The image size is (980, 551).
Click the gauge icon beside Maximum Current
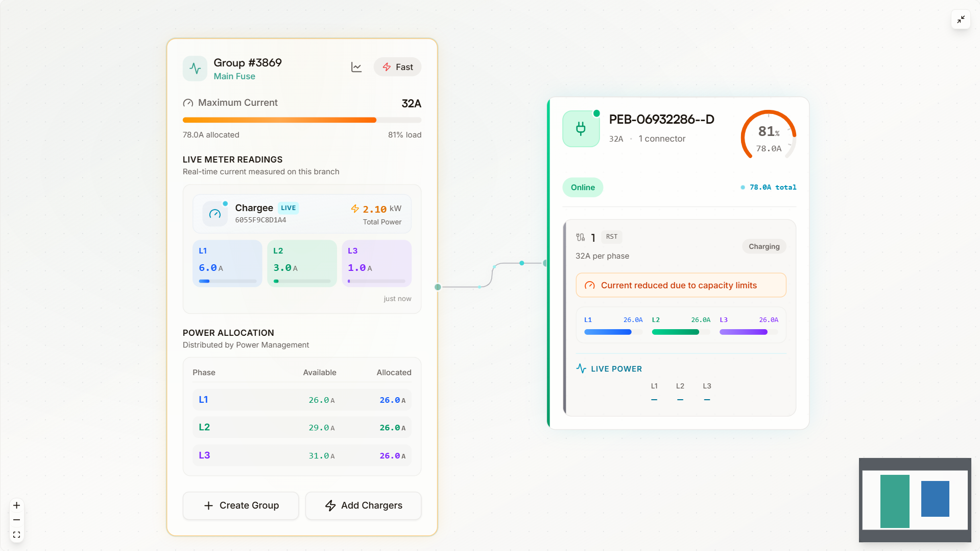tap(188, 103)
